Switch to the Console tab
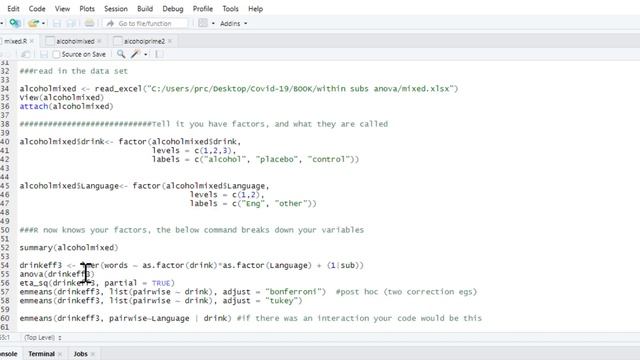Screen dimensions: 640x360 coord(9,354)
